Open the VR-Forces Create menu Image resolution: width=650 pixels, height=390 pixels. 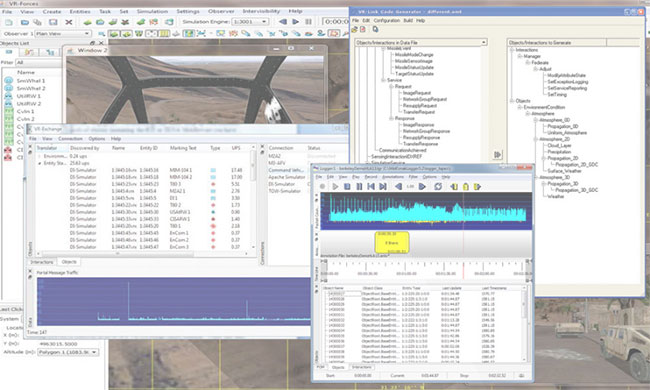tap(52, 11)
